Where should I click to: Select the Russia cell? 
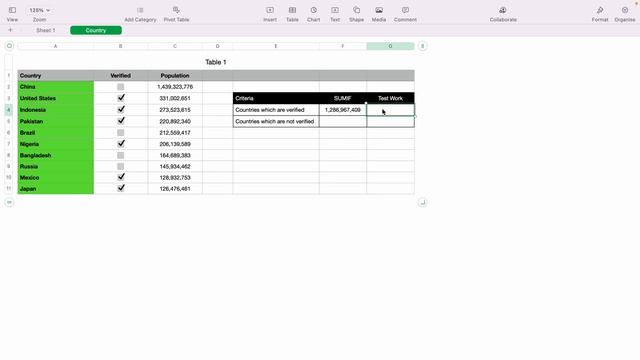pyautogui.click(x=56, y=167)
